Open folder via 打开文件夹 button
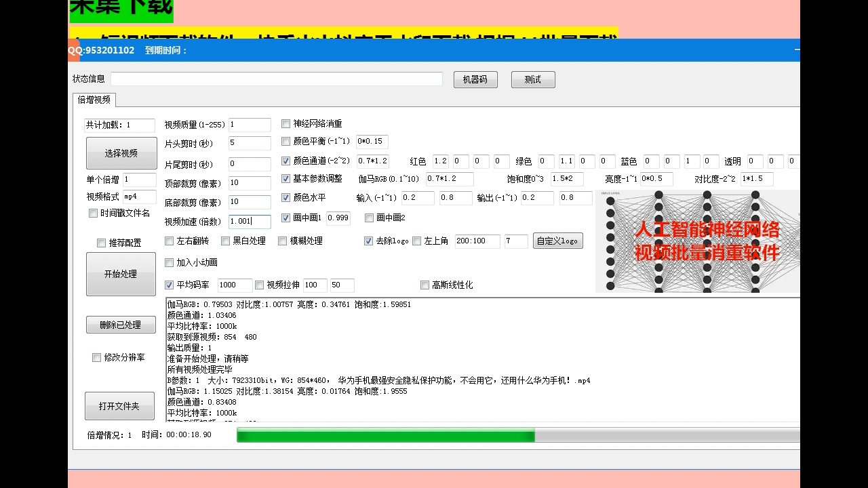This screenshot has height=488, width=868. (x=119, y=406)
